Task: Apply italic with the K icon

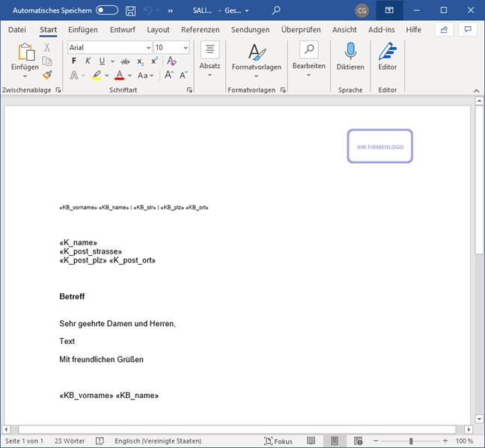Action: pyautogui.click(x=88, y=61)
